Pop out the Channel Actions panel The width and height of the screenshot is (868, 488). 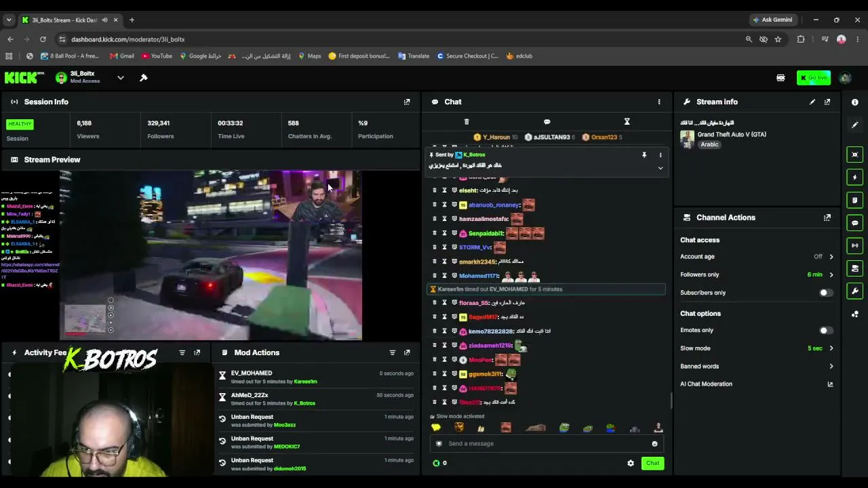pyautogui.click(x=827, y=218)
